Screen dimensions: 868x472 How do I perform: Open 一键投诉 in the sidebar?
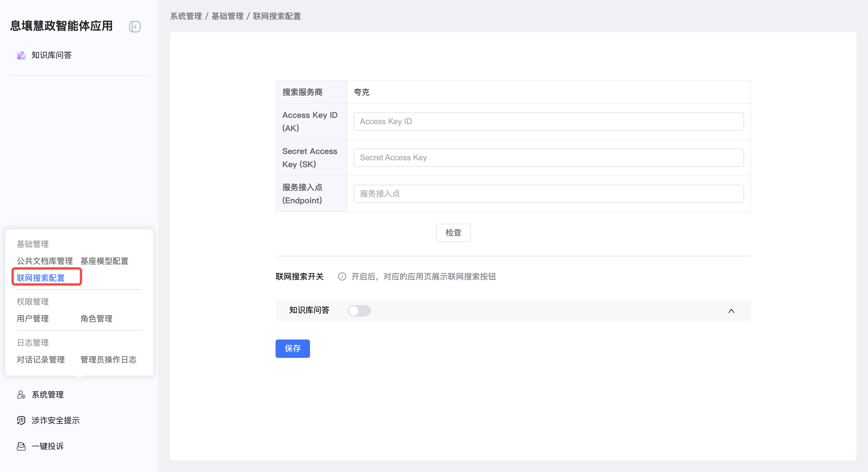tap(48, 446)
